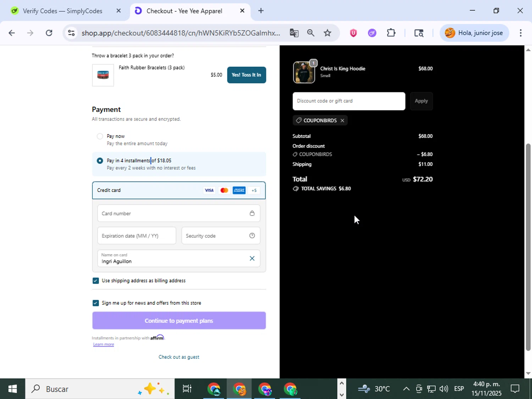Open the Affirm Learn more link
This screenshot has height=399, width=532.
click(104, 344)
